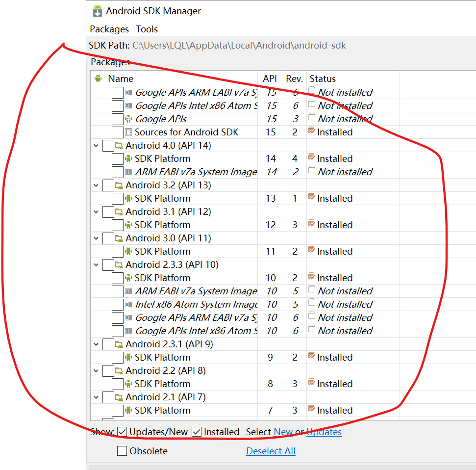Click the Deselect All link
The image size is (476, 470).
271,451
